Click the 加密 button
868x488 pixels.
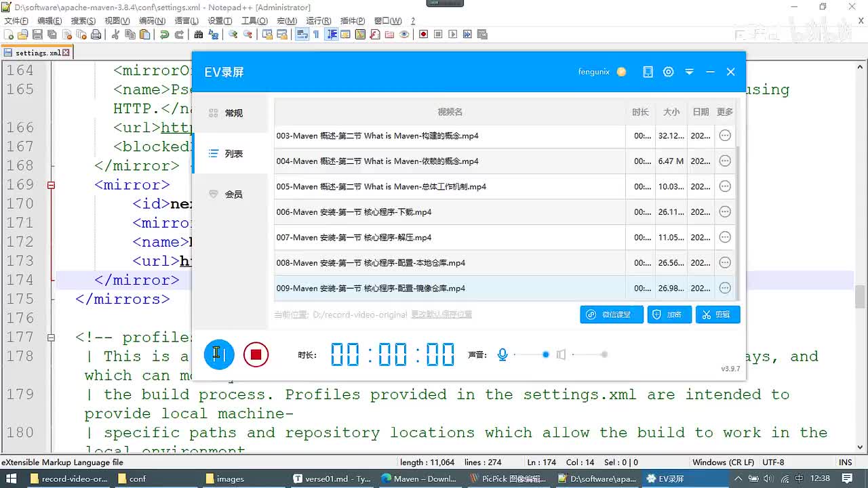[669, 314]
